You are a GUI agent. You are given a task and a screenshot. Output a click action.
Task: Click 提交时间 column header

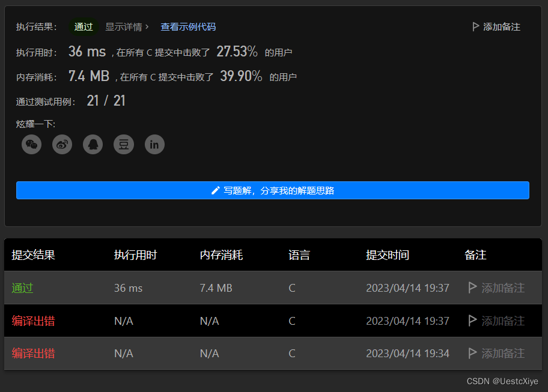click(x=388, y=255)
